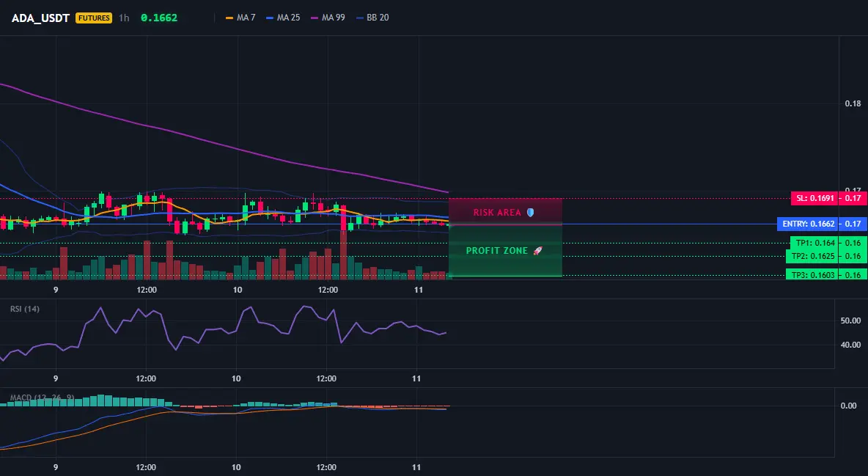The width and height of the screenshot is (868, 476).
Task: Click the 40.00 RSI axis value
Action: (x=850, y=345)
